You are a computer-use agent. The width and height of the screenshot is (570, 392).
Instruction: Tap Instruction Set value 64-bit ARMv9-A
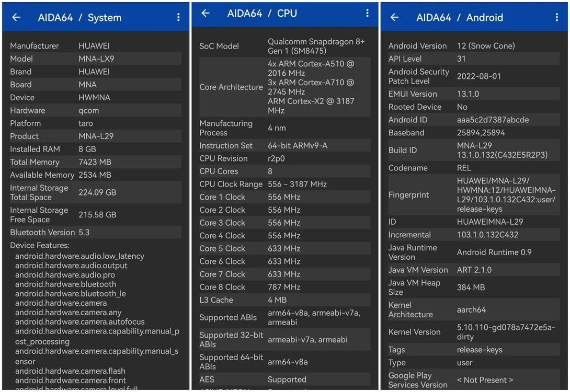pyautogui.click(x=298, y=146)
